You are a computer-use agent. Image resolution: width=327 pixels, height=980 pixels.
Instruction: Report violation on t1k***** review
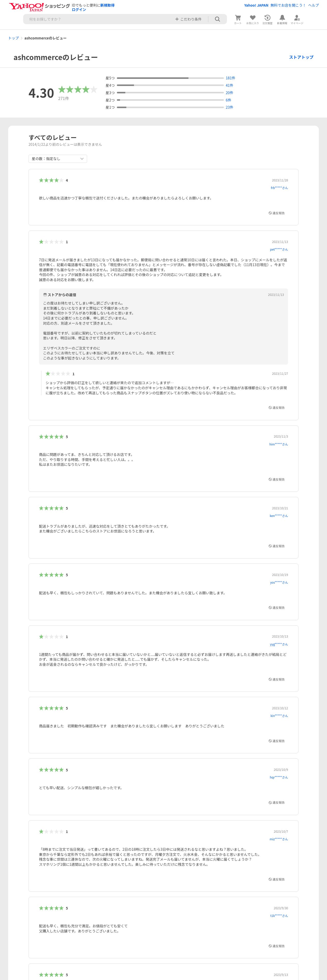pos(277,946)
